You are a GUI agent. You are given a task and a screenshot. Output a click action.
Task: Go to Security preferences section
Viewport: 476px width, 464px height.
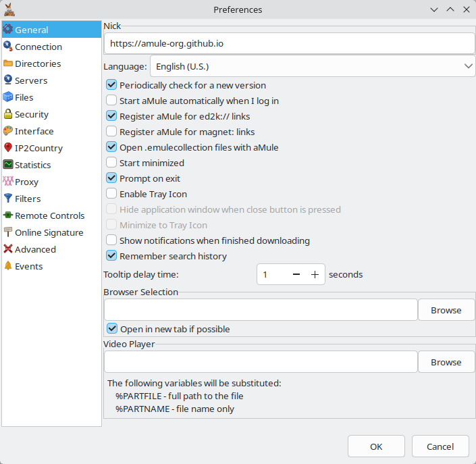pos(51,115)
